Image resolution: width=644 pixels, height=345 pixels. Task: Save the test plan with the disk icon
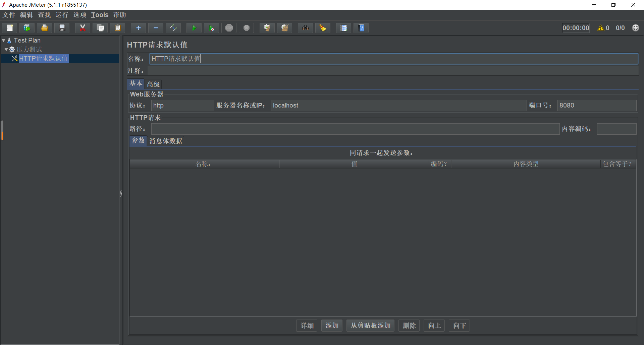pos(62,28)
